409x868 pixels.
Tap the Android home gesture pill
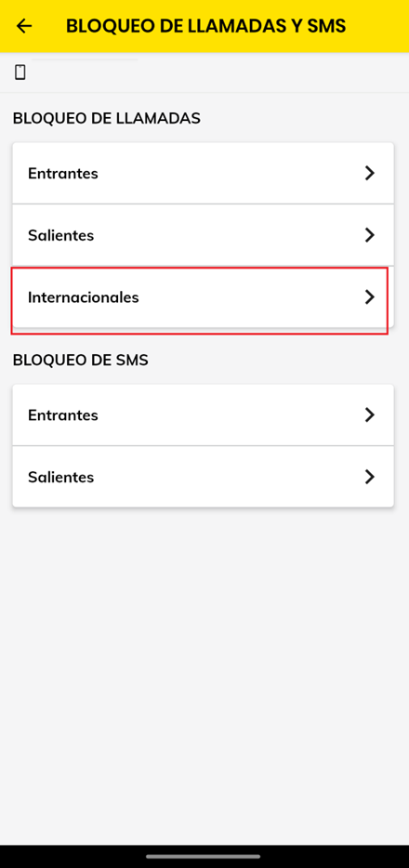click(x=204, y=856)
